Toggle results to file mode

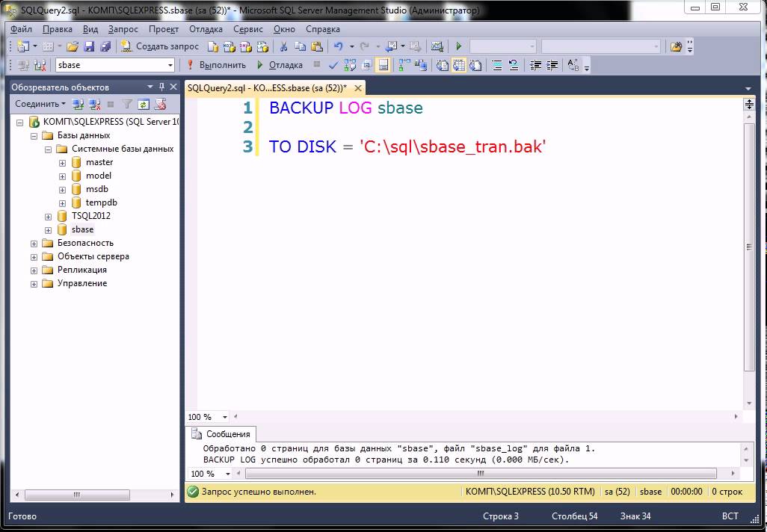tap(475, 65)
